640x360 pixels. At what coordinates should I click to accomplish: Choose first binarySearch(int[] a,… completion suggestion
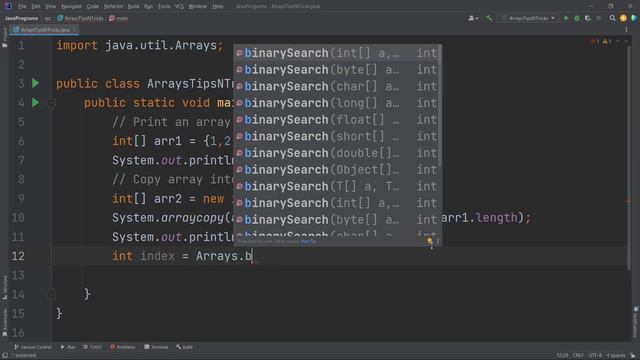point(337,53)
